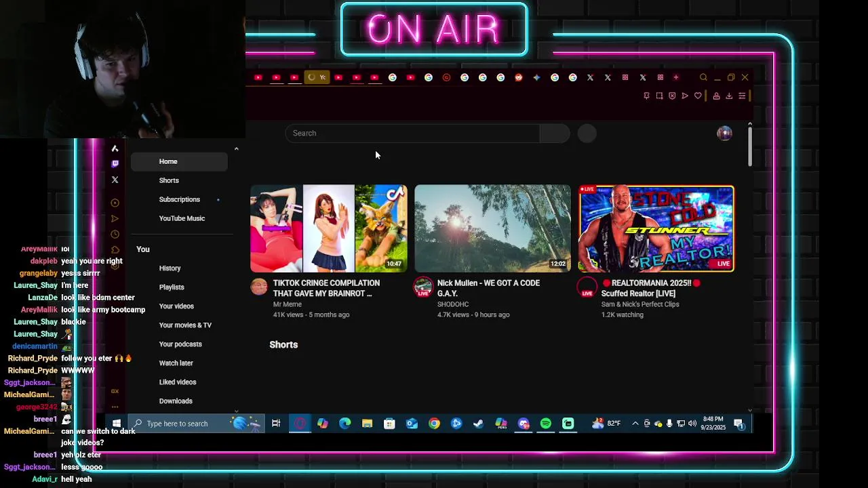
Task: Open the ad blocker shield icon
Action: tap(672, 96)
